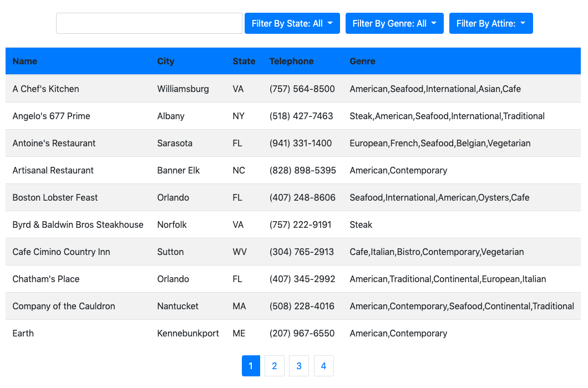Click the Sutton city cell
Viewport: 588px width, 388px height.
(170, 252)
